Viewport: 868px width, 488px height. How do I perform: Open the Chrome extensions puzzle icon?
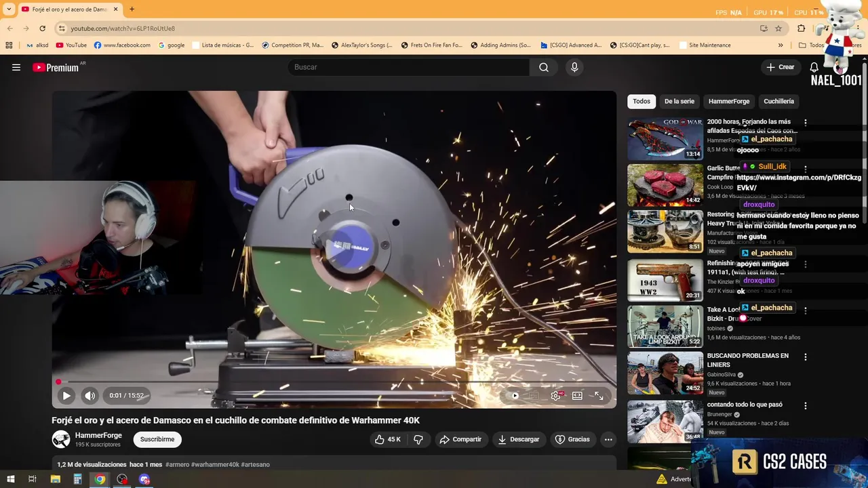click(x=802, y=28)
